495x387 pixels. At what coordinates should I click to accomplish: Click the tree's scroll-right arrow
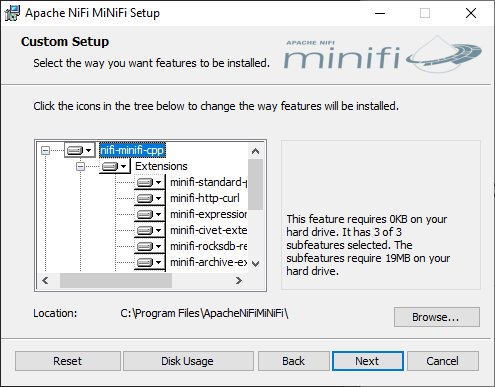coord(239,281)
